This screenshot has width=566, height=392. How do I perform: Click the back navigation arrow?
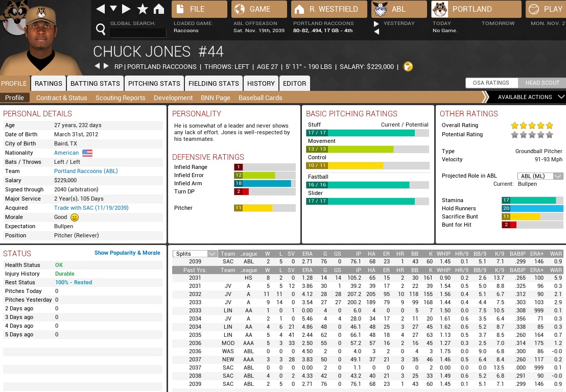(101, 9)
